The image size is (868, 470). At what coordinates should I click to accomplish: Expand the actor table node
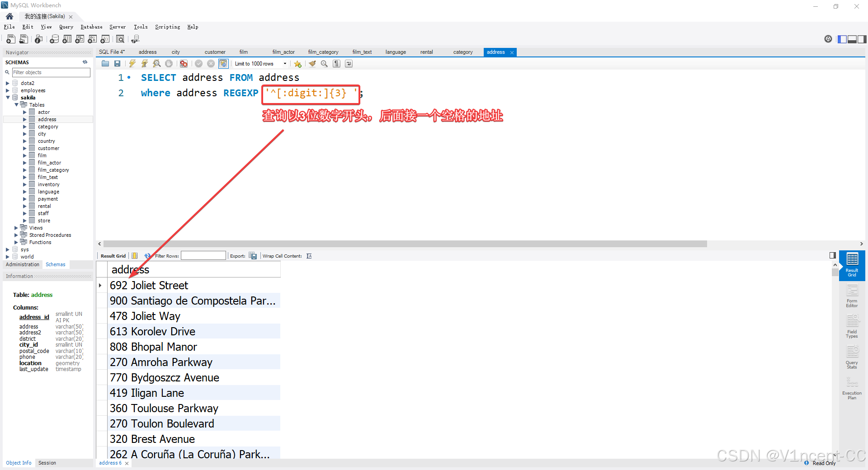[x=25, y=112]
